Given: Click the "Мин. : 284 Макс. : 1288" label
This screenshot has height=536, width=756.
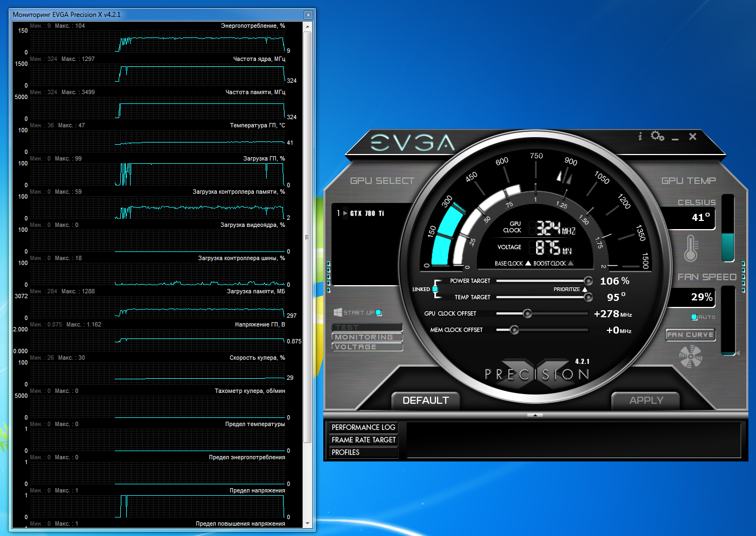Looking at the screenshot, I should (62, 292).
